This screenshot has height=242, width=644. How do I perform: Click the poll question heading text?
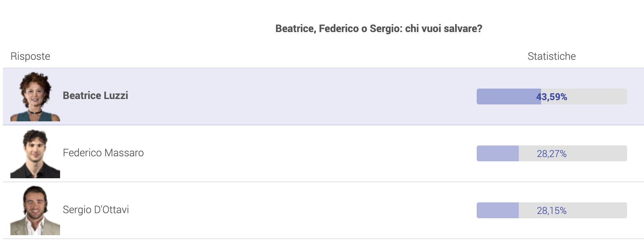[x=378, y=28]
